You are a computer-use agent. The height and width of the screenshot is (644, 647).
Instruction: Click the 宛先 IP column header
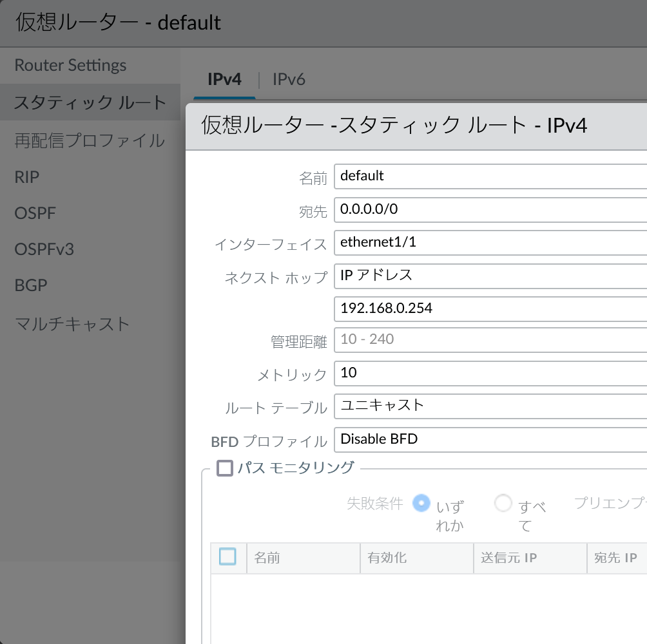click(617, 558)
